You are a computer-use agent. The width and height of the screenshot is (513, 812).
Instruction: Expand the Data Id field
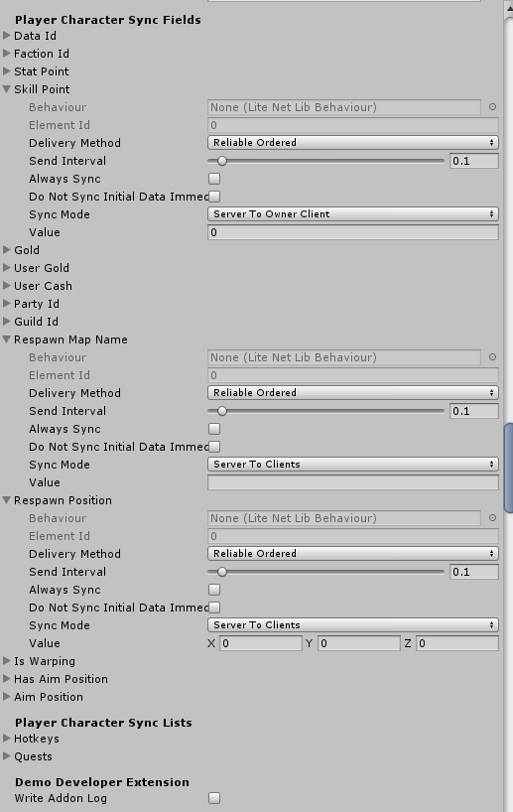pyautogui.click(x=7, y=36)
